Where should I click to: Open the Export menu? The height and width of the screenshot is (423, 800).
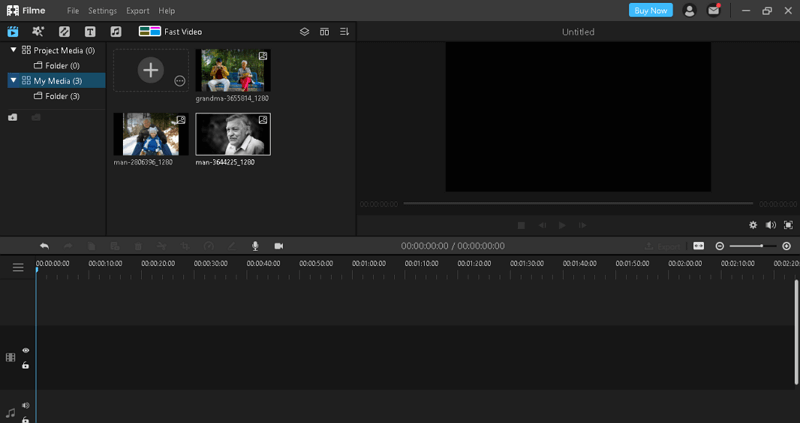coord(138,10)
